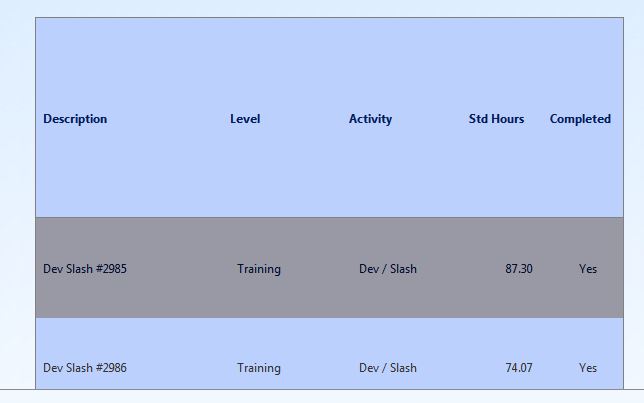
Task: Sort table by Activity column header
Action: (x=370, y=119)
